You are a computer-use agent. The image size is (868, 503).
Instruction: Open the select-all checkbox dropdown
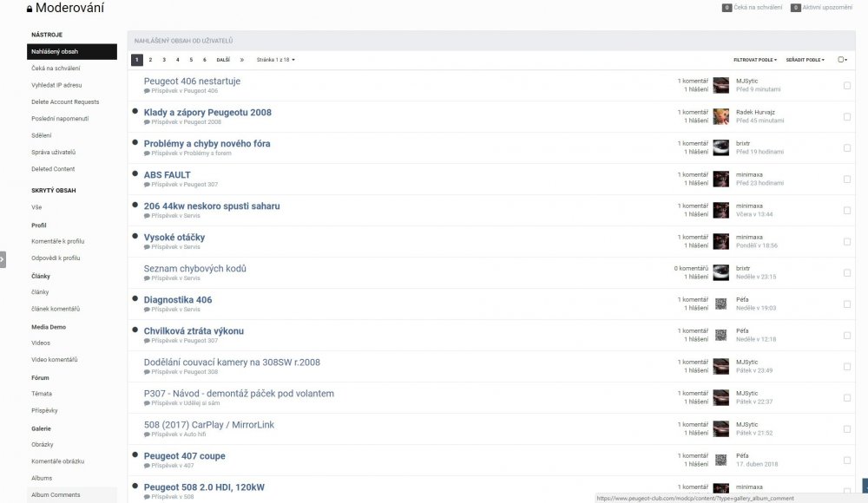tap(843, 60)
